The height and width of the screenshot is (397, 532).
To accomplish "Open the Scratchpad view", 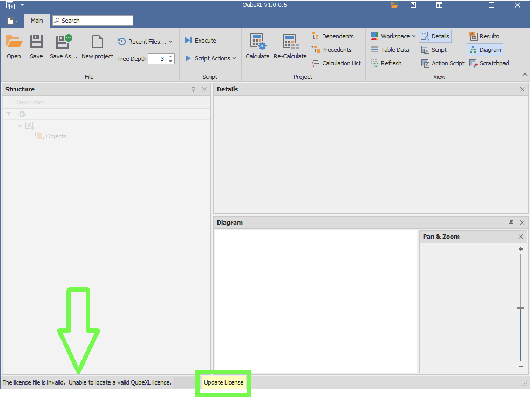I will pyautogui.click(x=489, y=63).
